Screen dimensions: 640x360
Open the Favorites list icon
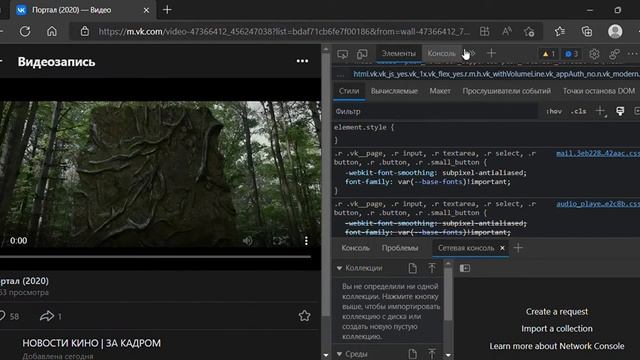(x=560, y=31)
